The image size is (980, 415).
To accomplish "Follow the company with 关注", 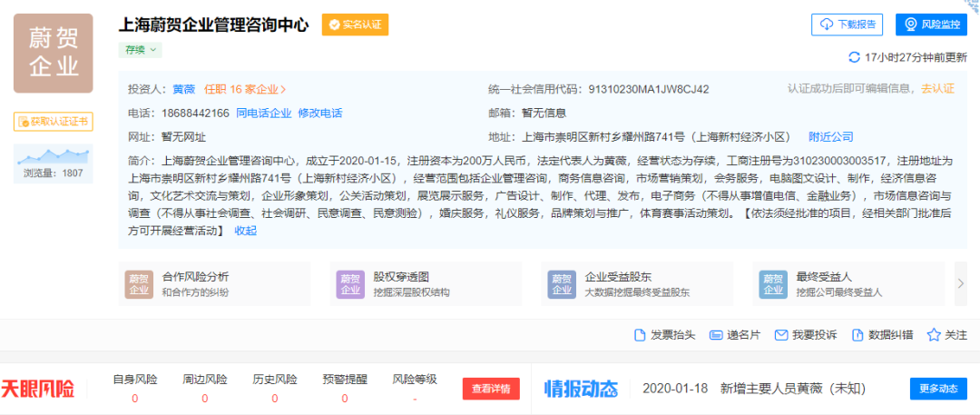I will [x=956, y=335].
